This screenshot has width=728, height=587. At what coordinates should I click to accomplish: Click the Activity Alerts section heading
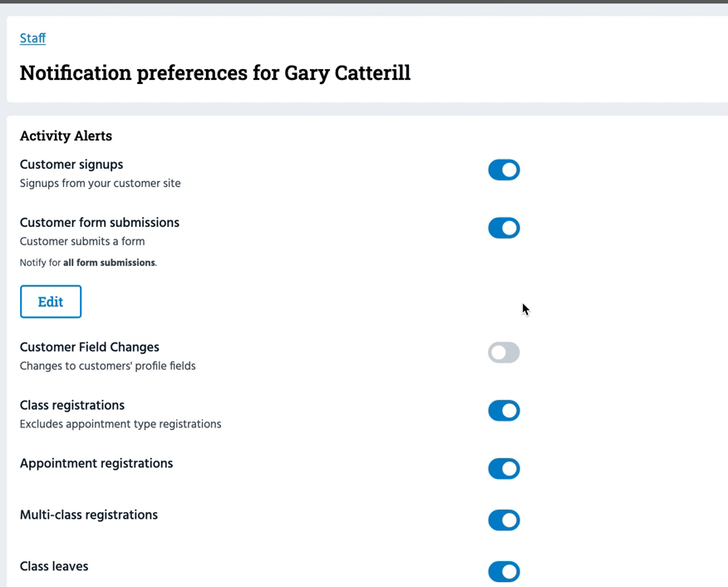(66, 136)
